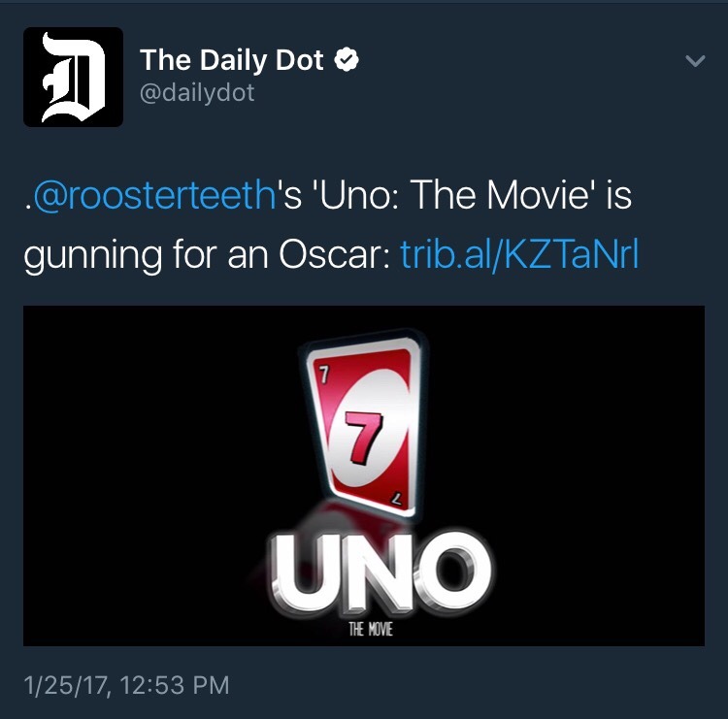The image size is (728, 719).
Task: Select The Daily Dot display name
Action: tap(231, 60)
